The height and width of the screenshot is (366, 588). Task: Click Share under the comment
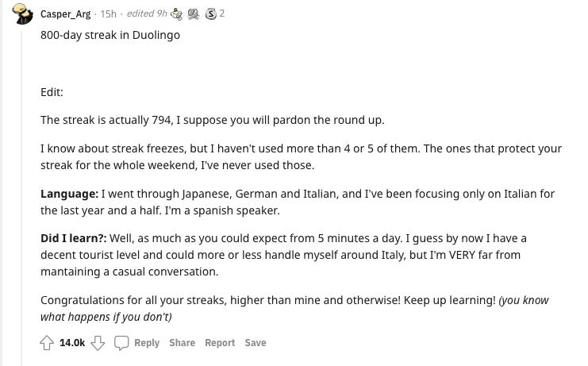tap(182, 342)
